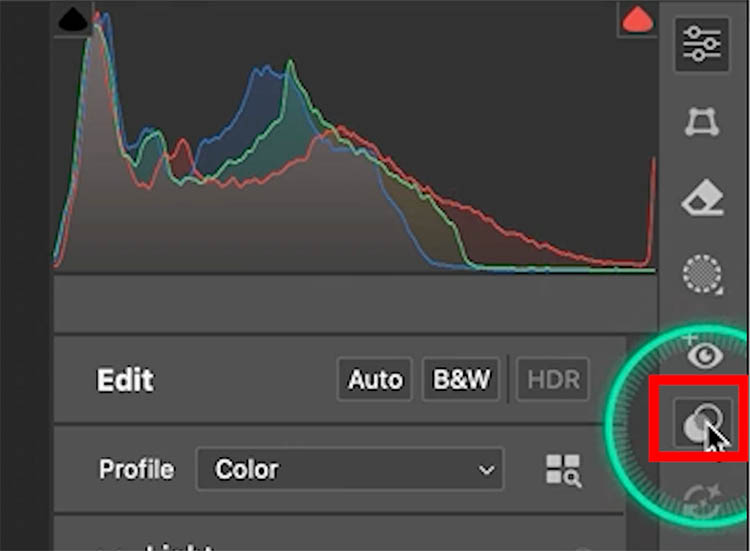Toggle the HDR editing button
Screen dimensions: 750x551
(x=553, y=380)
